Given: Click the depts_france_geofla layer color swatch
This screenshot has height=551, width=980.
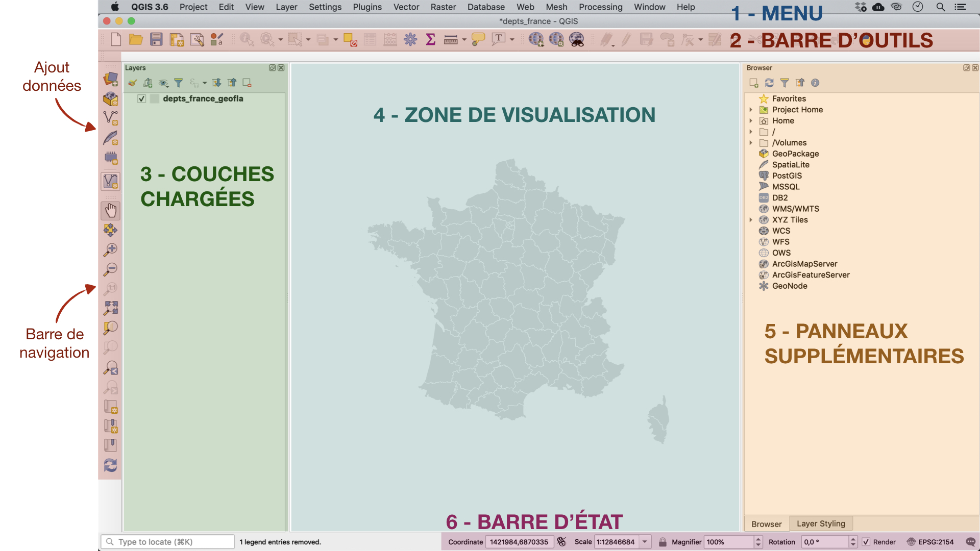Looking at the screenshot, I should [x=155, y=99].
